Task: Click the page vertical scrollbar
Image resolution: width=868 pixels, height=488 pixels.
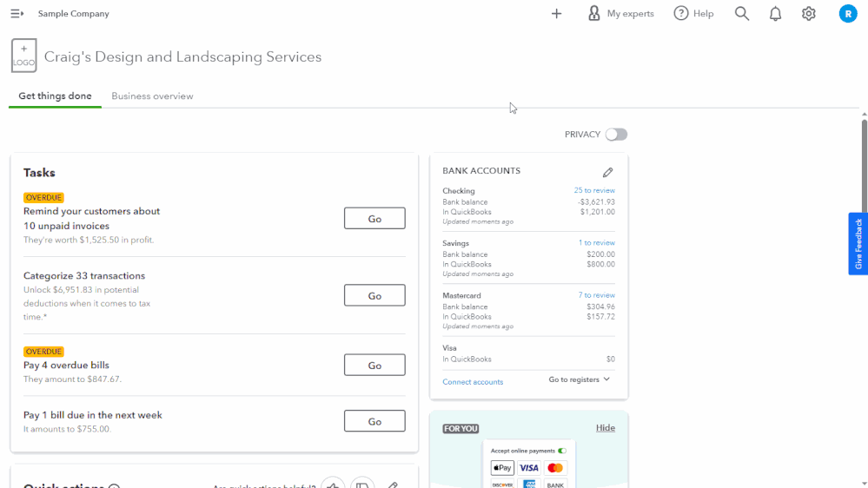Action: [865, 166]
